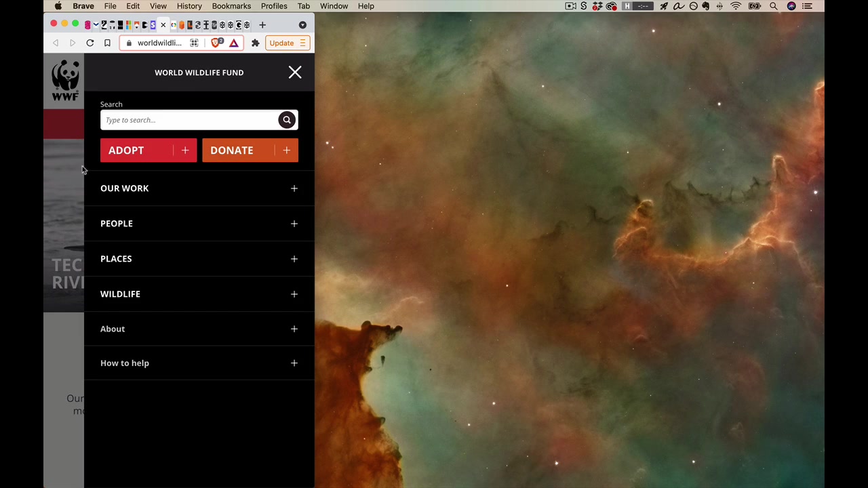Click the worldwildli... URL text

tap(159, 43)
